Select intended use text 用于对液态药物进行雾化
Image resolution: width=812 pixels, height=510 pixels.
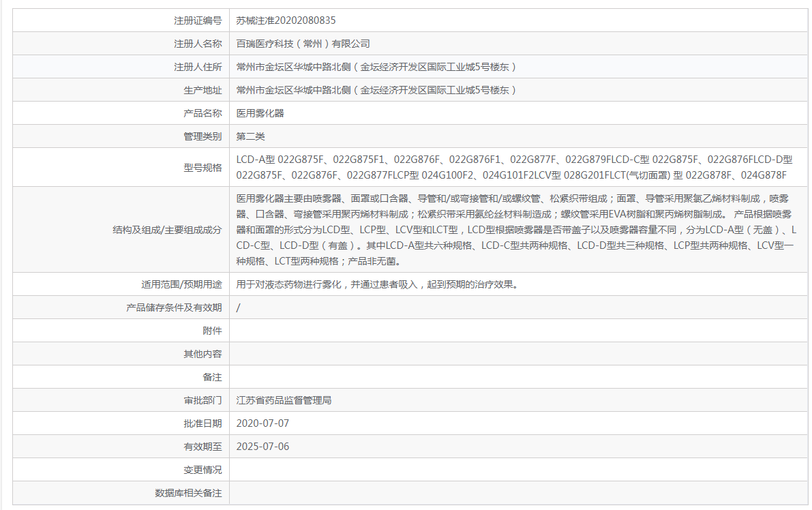pos(378,284)
